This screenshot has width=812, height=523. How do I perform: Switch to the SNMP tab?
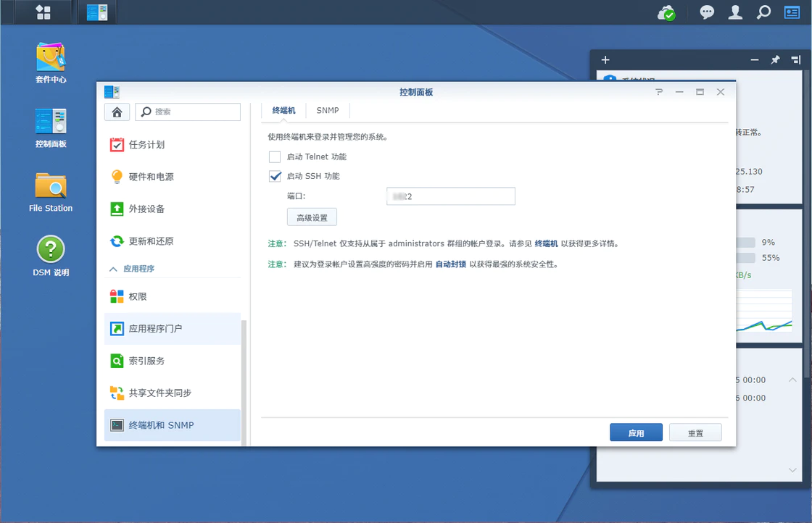pos(328,110)
